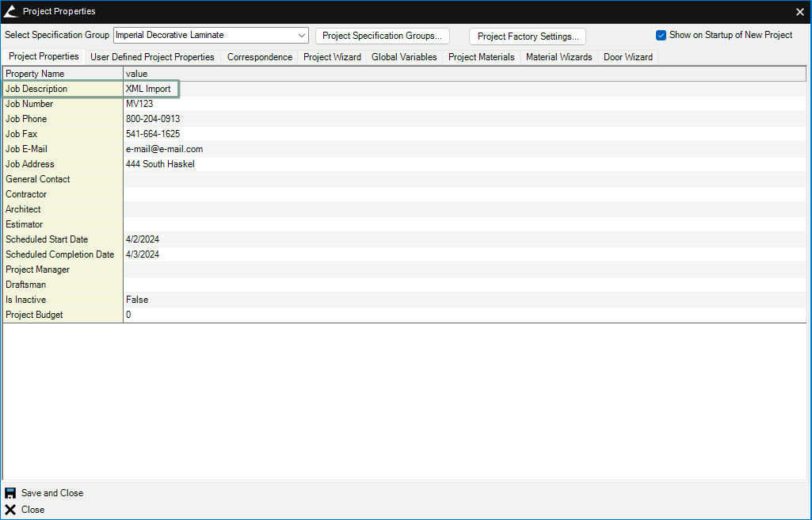Edit the Job Number value field
Viewport: 812px width, 520px height.
coord(463,104)
